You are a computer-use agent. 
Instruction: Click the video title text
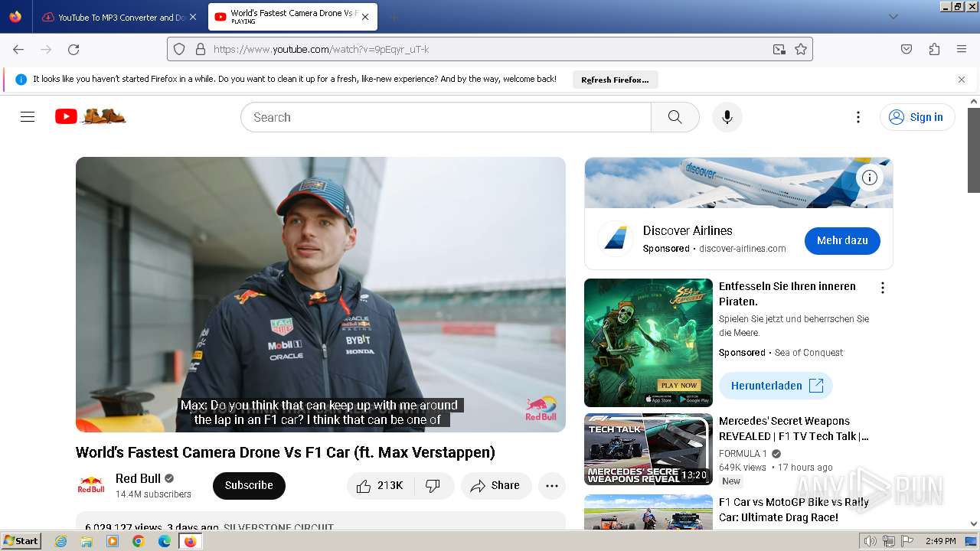(286, 452)
